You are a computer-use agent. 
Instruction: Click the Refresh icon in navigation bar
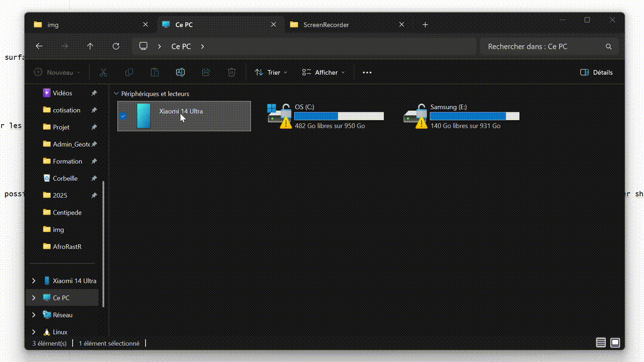click(x=116, y=46)
